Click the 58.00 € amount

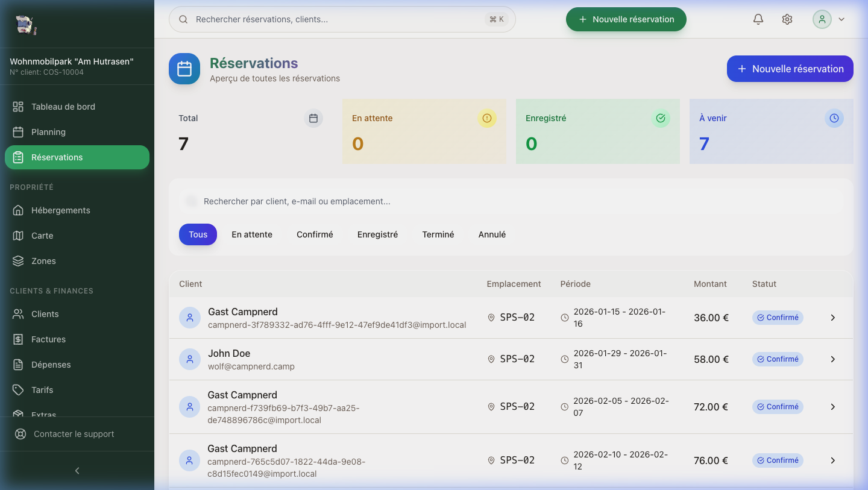coord(711,359)
